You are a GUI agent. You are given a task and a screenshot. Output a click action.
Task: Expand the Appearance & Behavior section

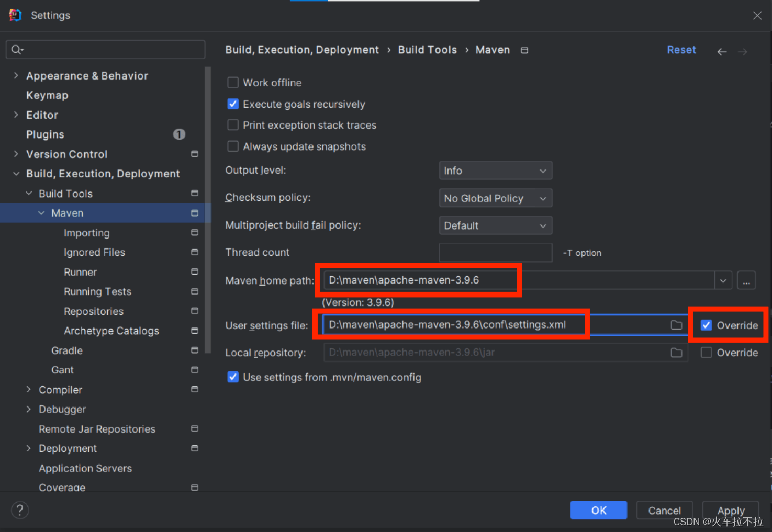pos(16,76)
